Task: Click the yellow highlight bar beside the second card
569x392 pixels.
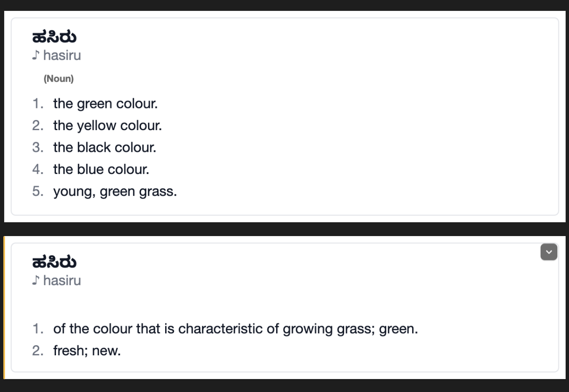Action: [x=4, y=308]
